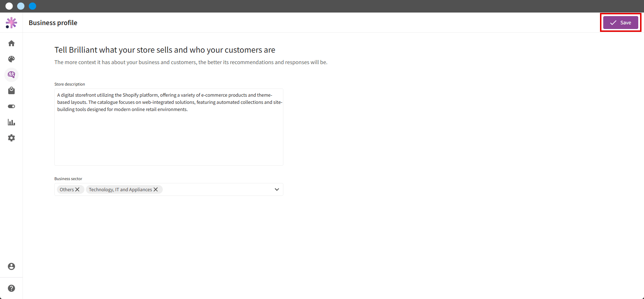Viewport: 644px width, 299px height.
Task: Click in the Store description text area
Action: coord(169,127)
